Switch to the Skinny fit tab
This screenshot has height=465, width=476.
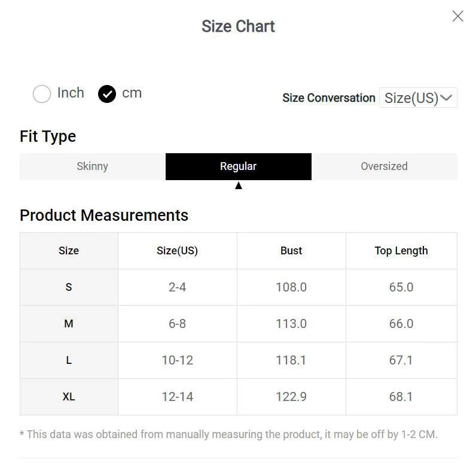[x=92, y=166]
